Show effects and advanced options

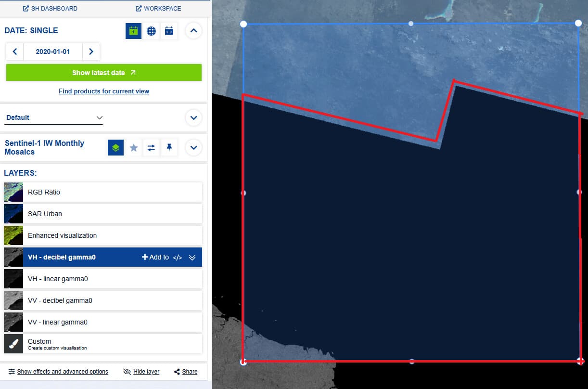[x=58, y=372]
